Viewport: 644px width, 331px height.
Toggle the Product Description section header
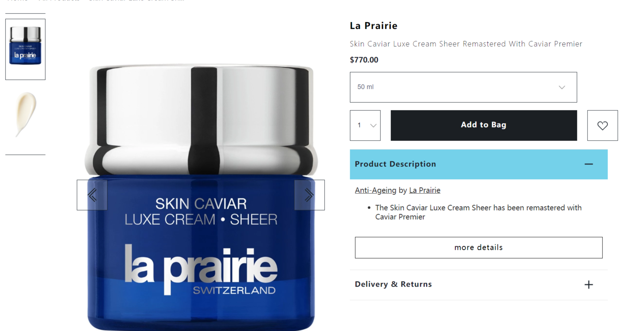pos(478,164)
